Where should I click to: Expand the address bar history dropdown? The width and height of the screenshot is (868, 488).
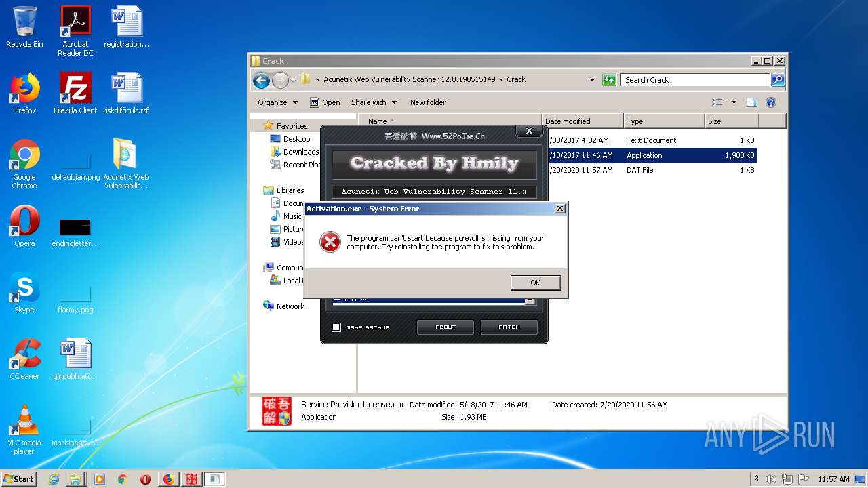coord(592,79)
